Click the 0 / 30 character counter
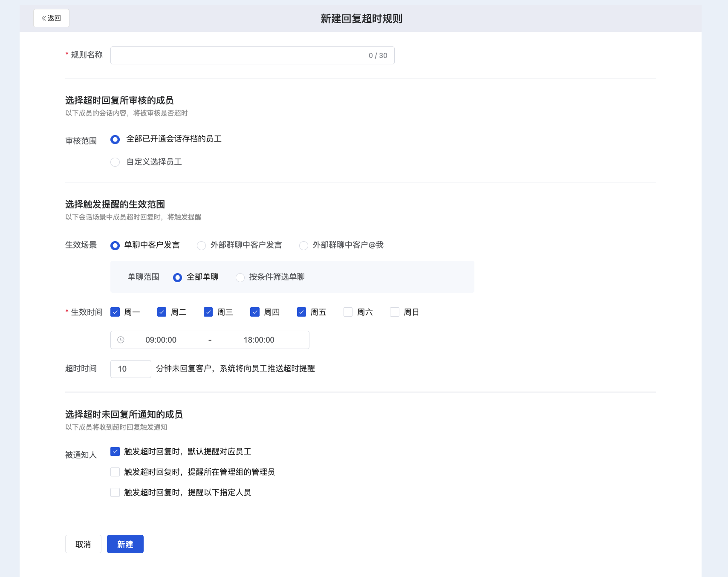 point(378,55)
